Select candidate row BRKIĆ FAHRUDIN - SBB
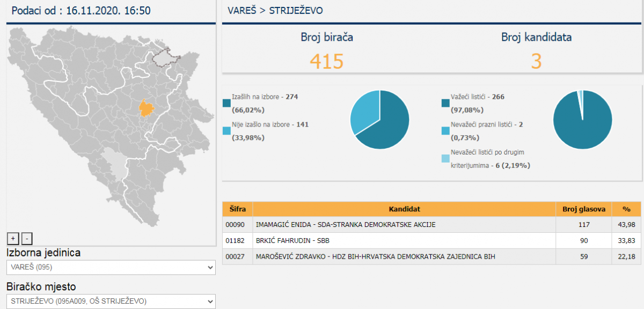The width and height of the screenshot is (644, 309). (431, 240)
